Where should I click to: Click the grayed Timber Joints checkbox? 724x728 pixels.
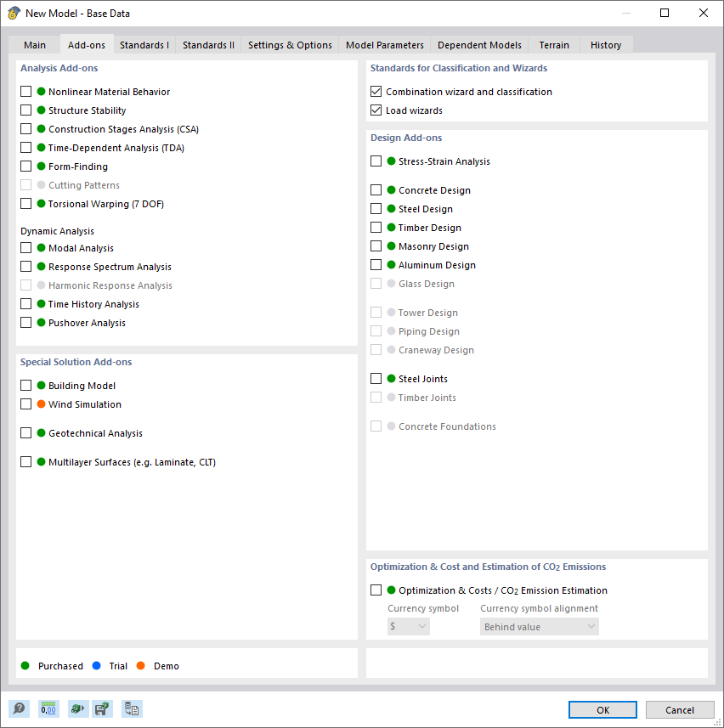pyautogui.click(x=376, y=398)
